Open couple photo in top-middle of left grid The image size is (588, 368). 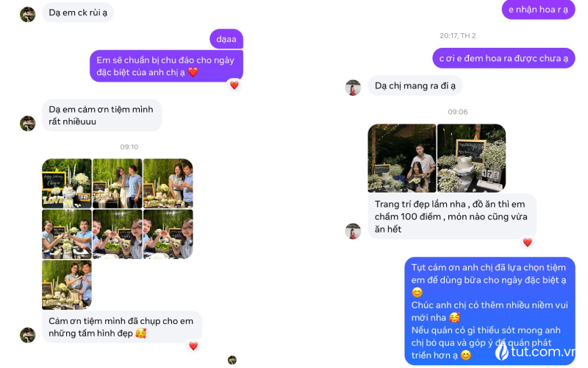tap(118, 183)
